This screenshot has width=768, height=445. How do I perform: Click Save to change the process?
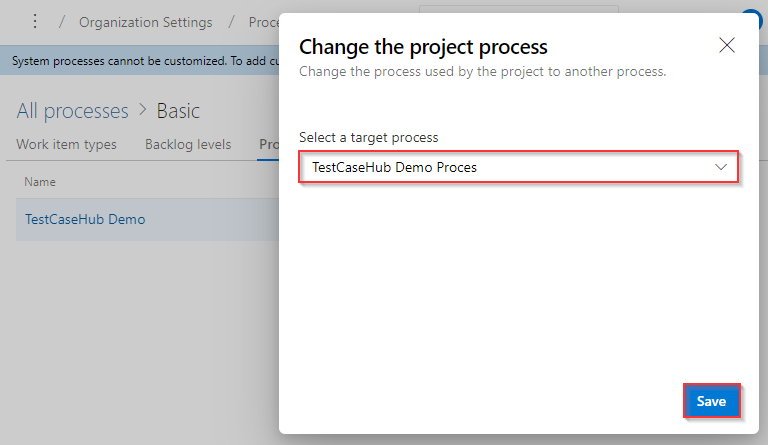[x=711, y=401]
